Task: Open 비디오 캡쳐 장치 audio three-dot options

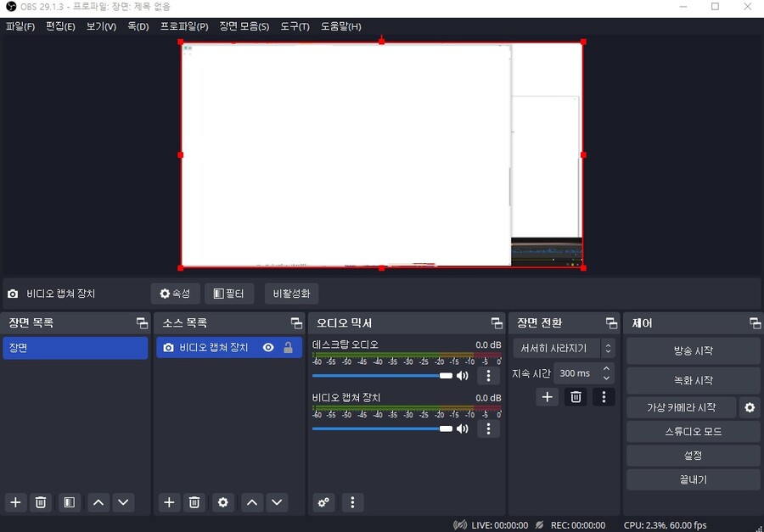Action: click(x=488, y=428)
